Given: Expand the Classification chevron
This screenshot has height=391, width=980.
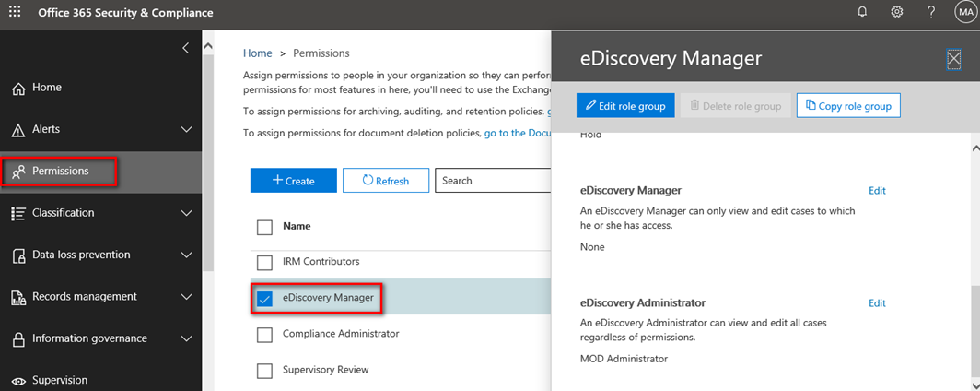Looking at the screenshot, I should [186, 213].
